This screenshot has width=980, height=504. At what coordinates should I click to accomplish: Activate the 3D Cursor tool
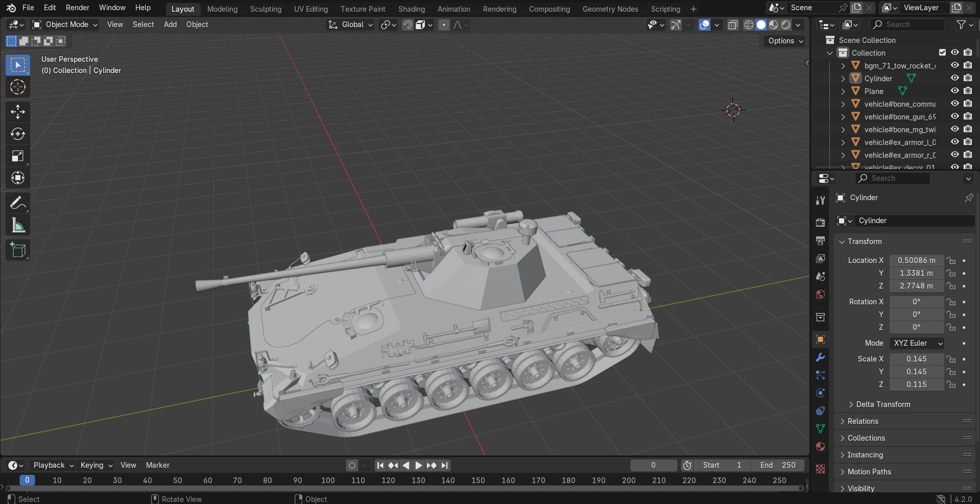[x=18, y=87]
